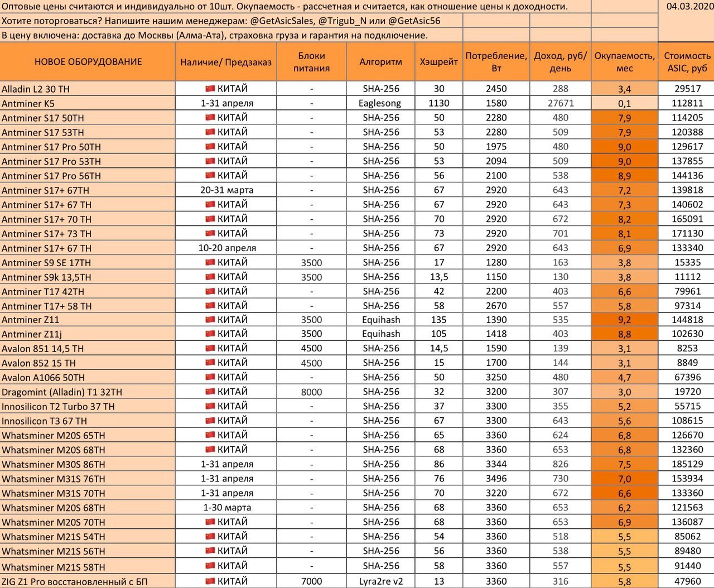Select the price cell 29517
This screenshot has height=588, width=714.
(687, 89)
